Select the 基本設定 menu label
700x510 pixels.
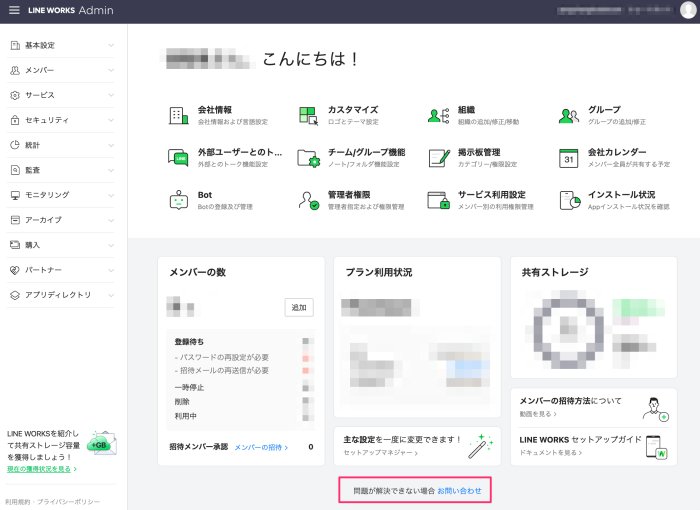coord(40,45)
